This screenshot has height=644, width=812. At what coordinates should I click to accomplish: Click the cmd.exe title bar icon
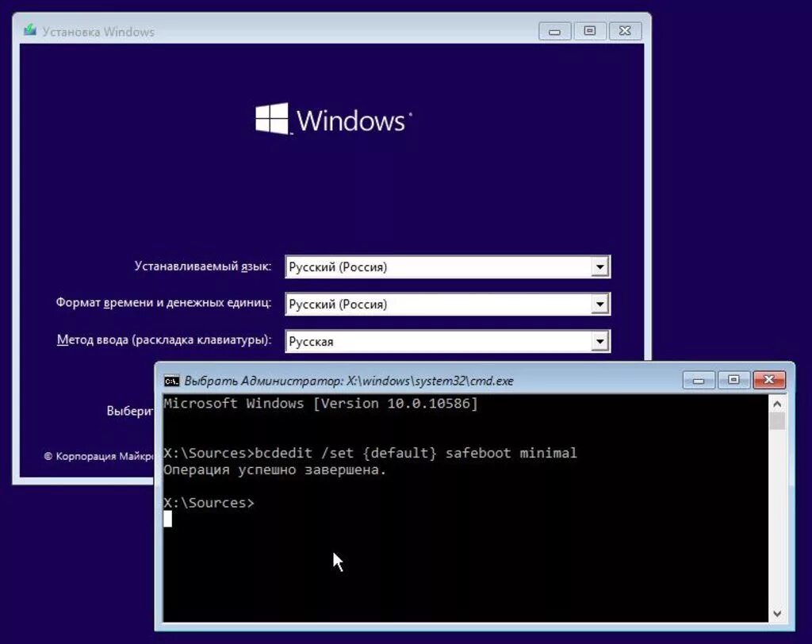click(171, 381)
